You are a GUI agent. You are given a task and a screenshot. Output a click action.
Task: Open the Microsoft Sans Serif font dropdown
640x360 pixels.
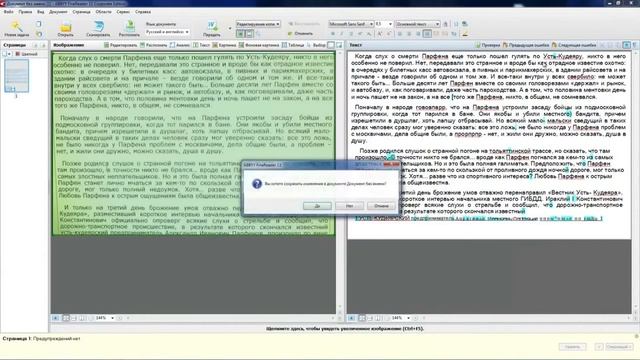pyautogui.click(x=351, y=24)
